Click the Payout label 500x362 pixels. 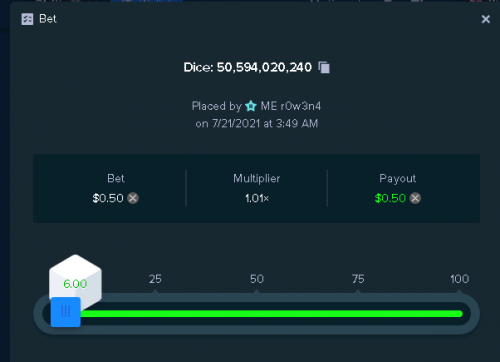pos(398,179)
